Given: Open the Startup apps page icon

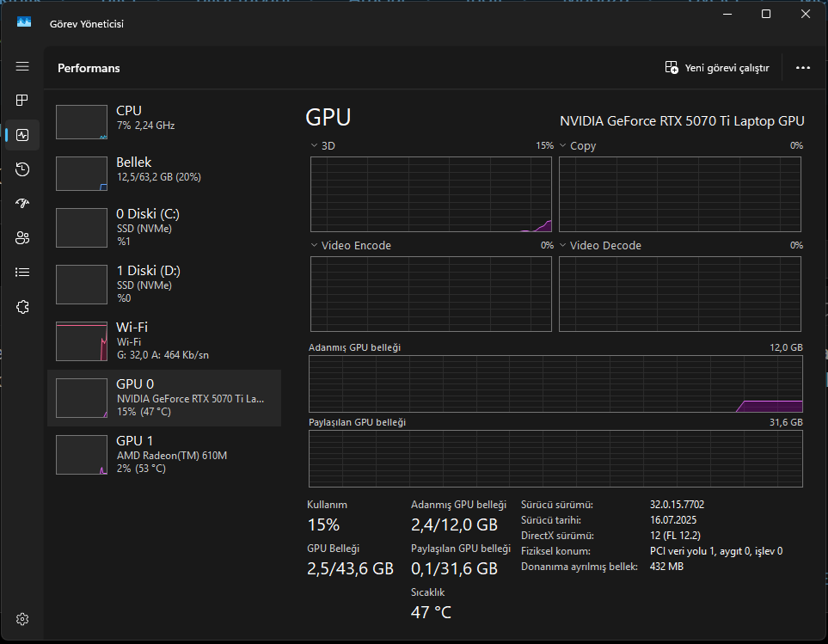Looking at the screenshot, I should tap(22, 203).
